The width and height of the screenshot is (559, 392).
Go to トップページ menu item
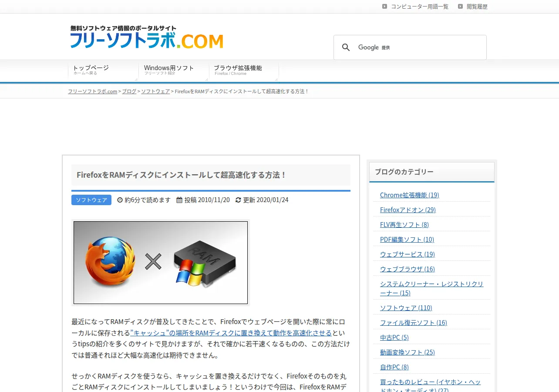[x=103, y=70]
